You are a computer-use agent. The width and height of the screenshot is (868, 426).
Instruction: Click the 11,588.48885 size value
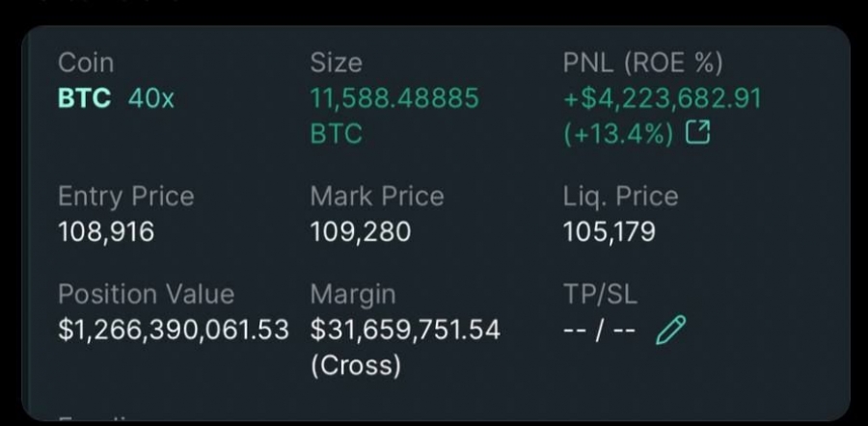point(393,98)
